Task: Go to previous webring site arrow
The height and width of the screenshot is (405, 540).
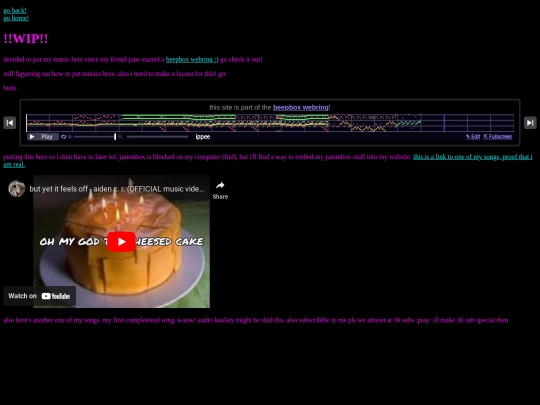Action: (10, 123)
